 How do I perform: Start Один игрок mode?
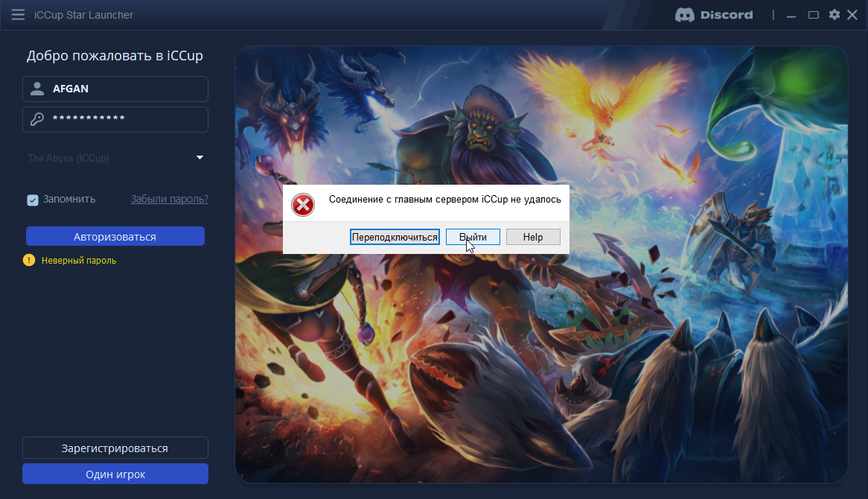(x=115, y=474)
